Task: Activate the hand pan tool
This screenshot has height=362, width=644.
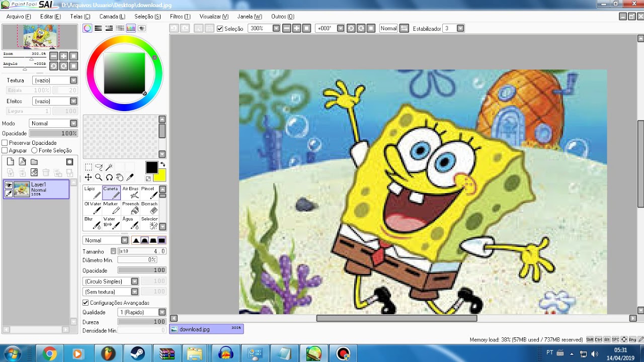Action: point(120,177)
